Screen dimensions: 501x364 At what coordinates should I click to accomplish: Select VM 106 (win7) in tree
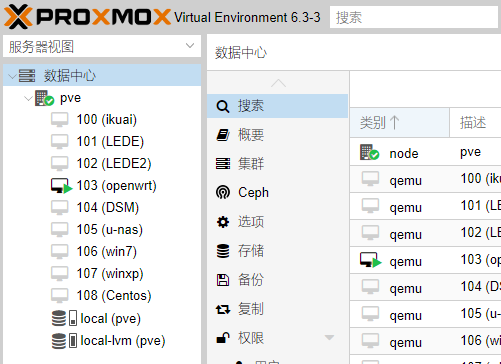click(107, 251)
